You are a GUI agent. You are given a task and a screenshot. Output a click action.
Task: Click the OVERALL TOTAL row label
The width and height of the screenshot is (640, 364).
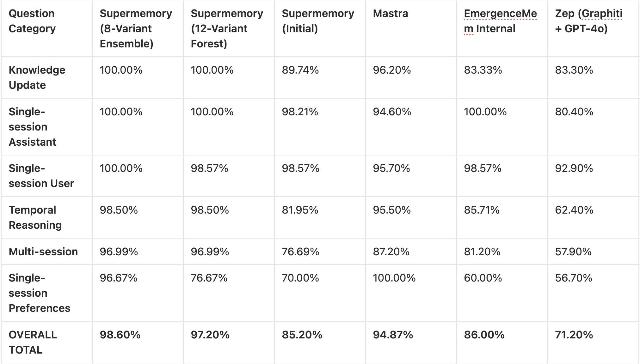(33, 342)
